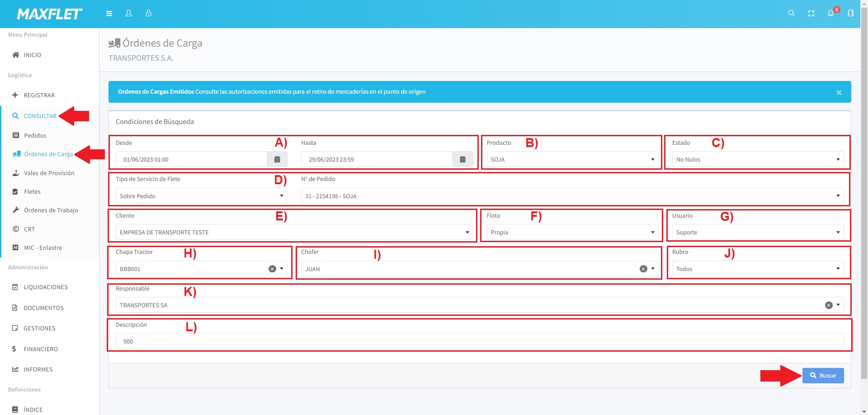Open the INICIO home link
Image resolution: width=868 pixels, height=415 pixels.
[32, 55]
